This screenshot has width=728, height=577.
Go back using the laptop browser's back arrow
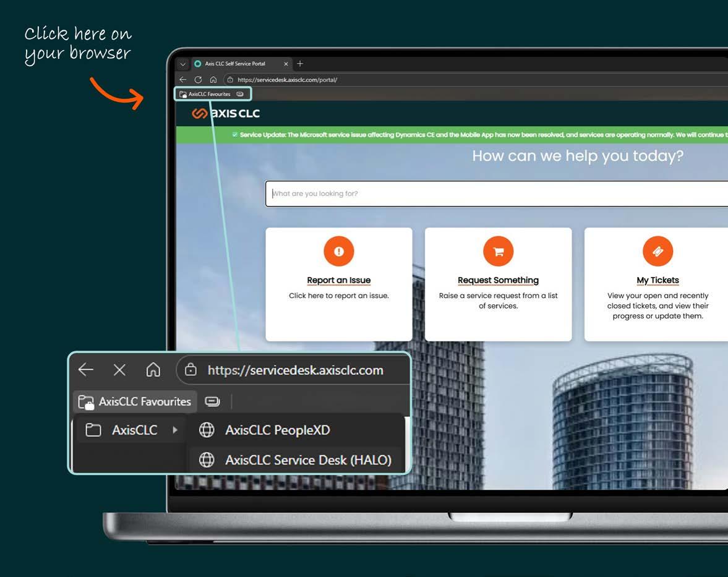pyautogui.click(x=183, y=79)
